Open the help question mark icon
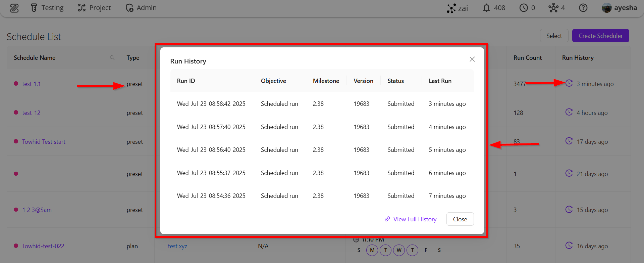This screenshot has width=644, height=263. [583, 8]
